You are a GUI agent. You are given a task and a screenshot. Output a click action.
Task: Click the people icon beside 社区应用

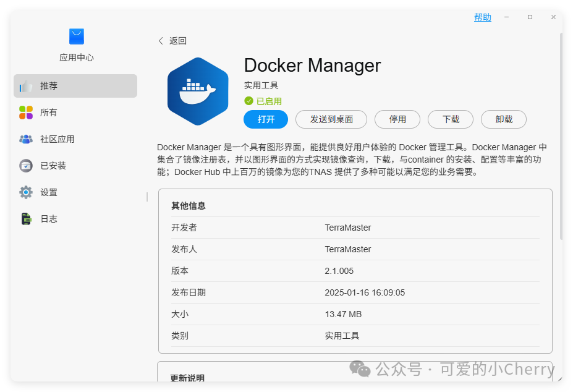[x=26, y=139]
